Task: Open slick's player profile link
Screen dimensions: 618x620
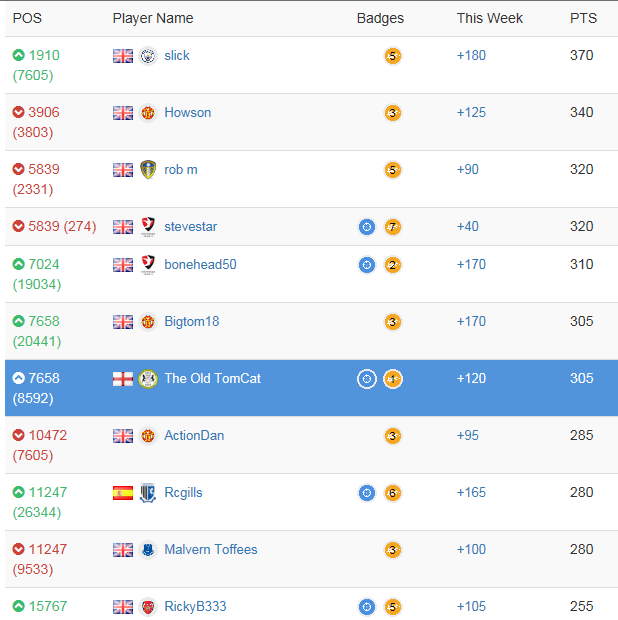Action: point(177,56)
